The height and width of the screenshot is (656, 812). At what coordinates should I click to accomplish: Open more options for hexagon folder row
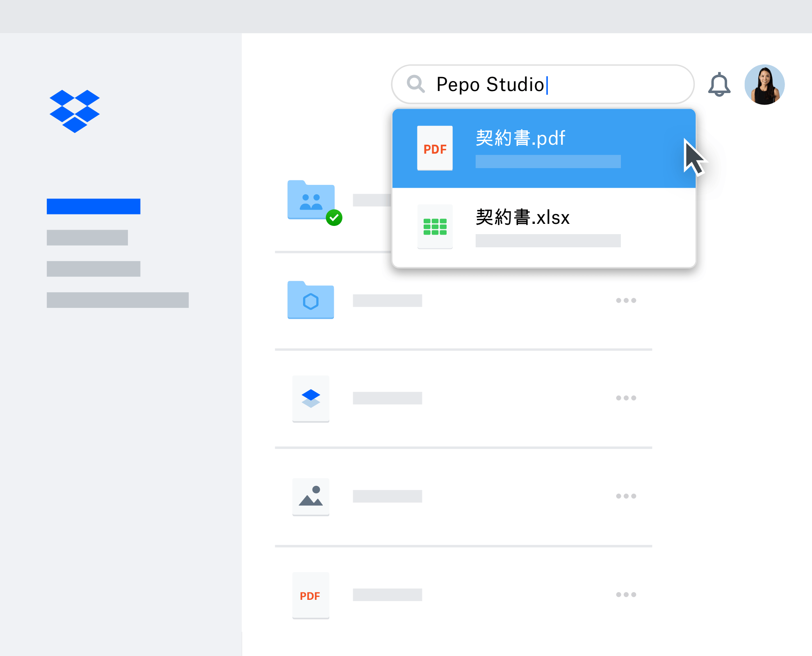(626, 301)
